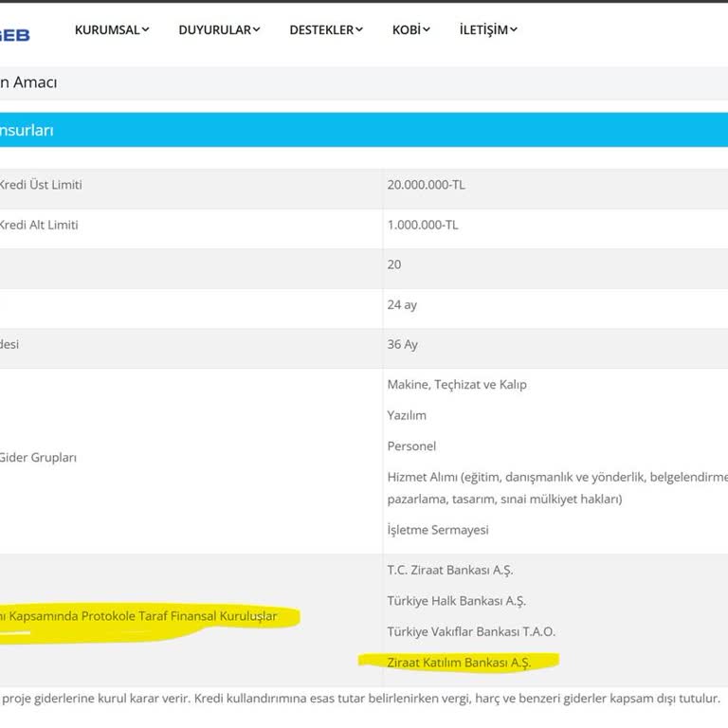This screenshot has width=728, height=728.
Task: Click the 'Kredi Üst Limiti' label
Action: [41, 185]
